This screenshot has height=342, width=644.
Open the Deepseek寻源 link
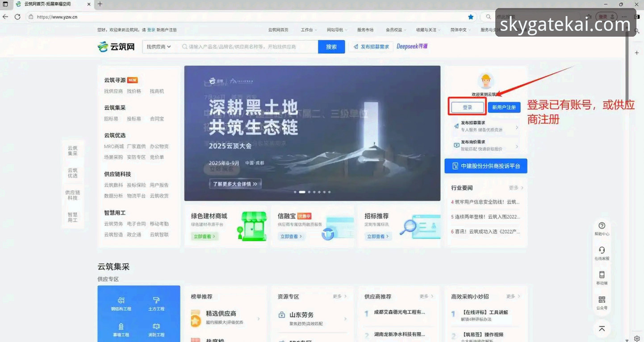pyautogui.click(x=412, y=46)
